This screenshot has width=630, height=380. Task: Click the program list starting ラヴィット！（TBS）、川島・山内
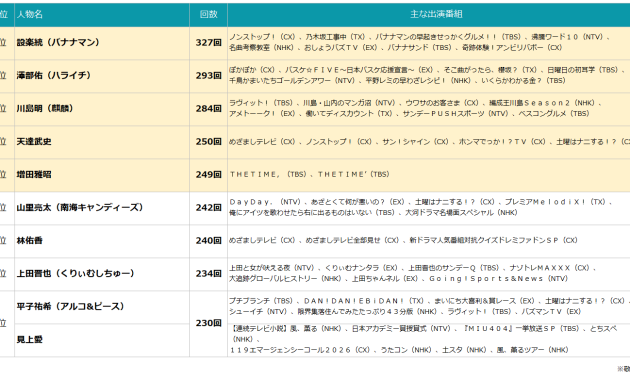tap(429, 108)
